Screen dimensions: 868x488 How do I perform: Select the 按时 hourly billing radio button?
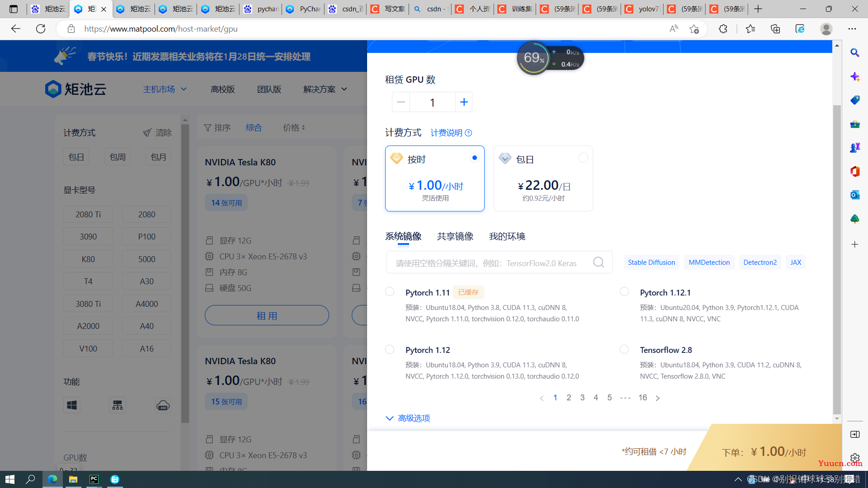pyautogui.click(x=474, y=157)
